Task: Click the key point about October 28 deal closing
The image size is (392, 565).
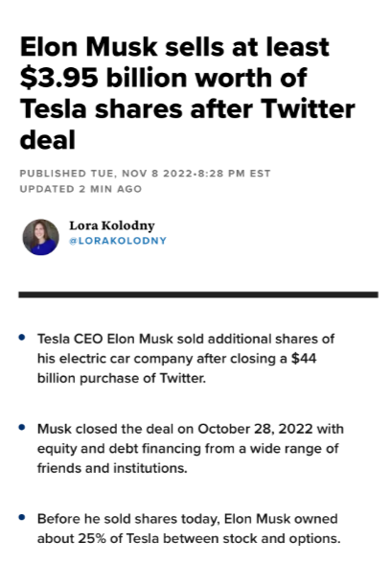Action: 191,449
